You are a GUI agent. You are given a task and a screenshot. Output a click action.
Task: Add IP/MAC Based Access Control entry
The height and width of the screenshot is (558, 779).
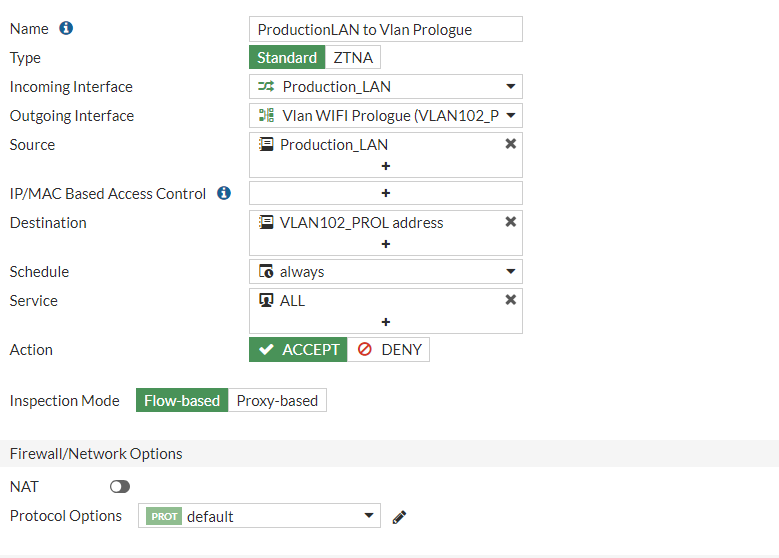(386, 193)
